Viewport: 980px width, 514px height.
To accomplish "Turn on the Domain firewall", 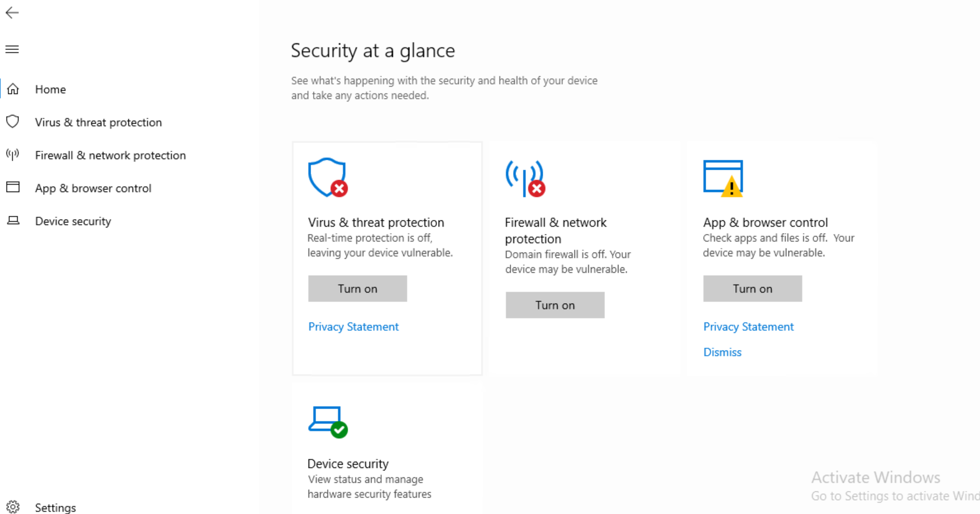I will (555, 305).
